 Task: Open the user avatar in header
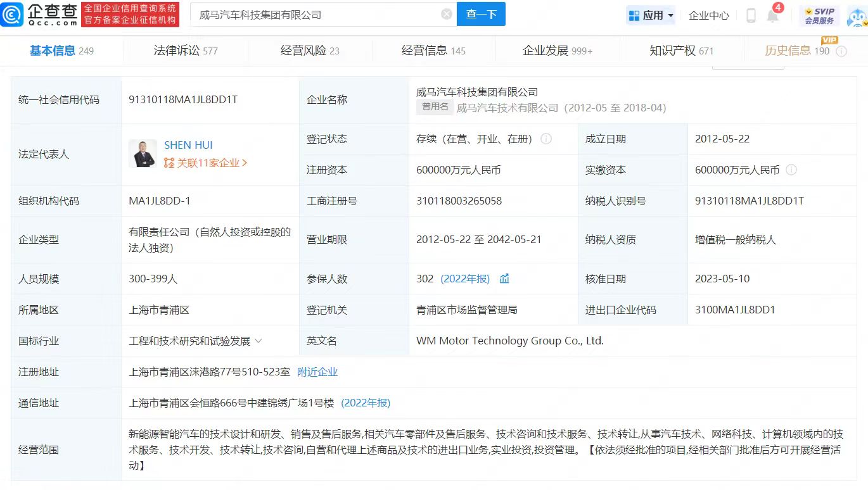[x=858, y=16]
